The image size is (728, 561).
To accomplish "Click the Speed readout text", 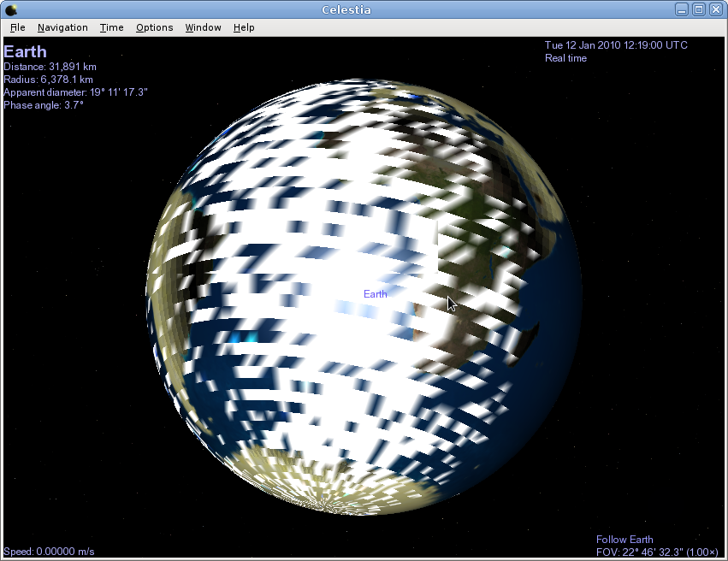I will 49,552.
